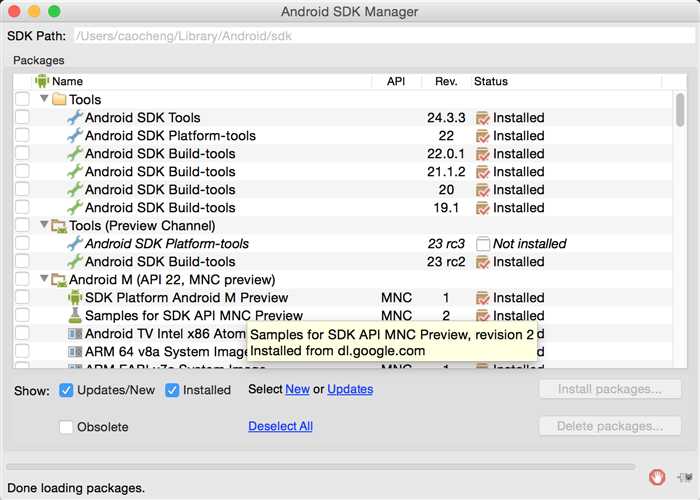The height and width of the screenshot is (500, 700).
Task: Click the SDK Path field
Action: pos(384,36)
